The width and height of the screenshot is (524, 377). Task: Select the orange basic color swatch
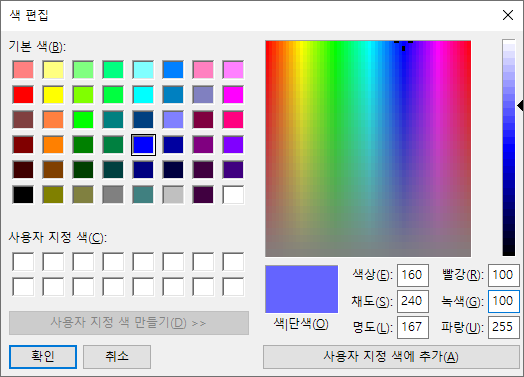tap(53, 145)
